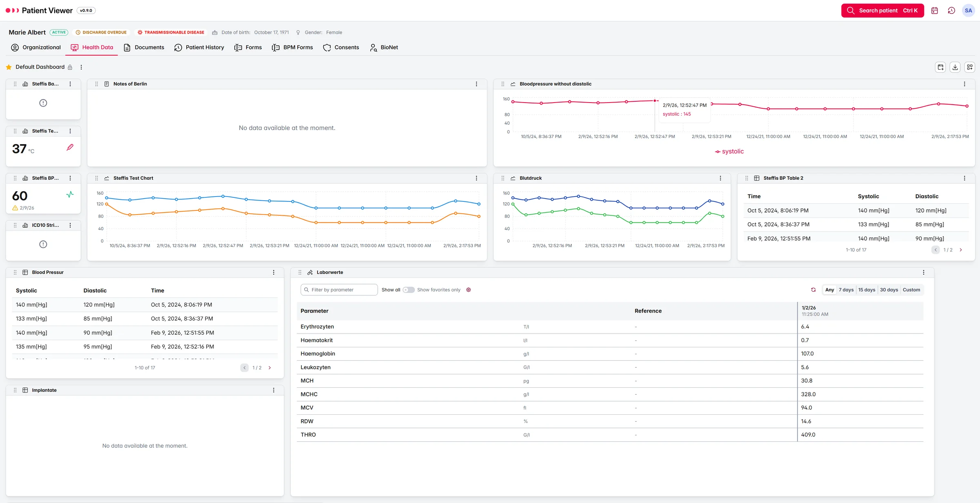The height and width of the screenshot is (503, 980).
Task: Open Blutdruck widget options menu
Action: point(721,178)
